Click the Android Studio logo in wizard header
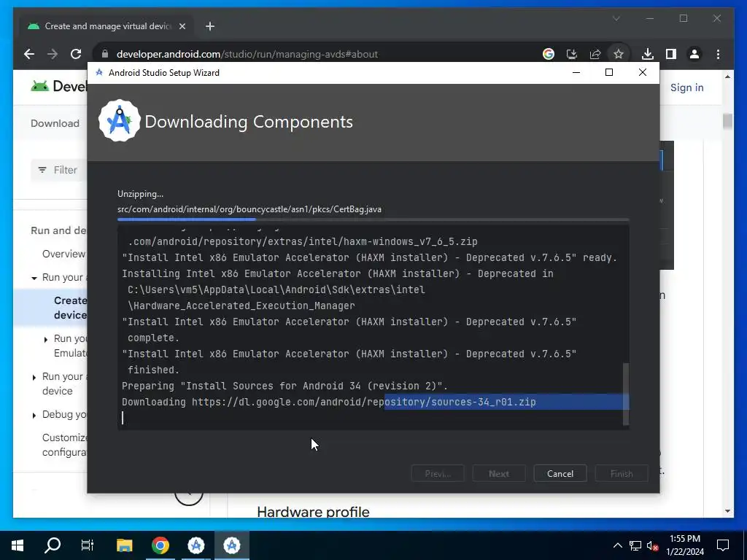The height and width of the screenshot is (560, 747). point(120,120)
